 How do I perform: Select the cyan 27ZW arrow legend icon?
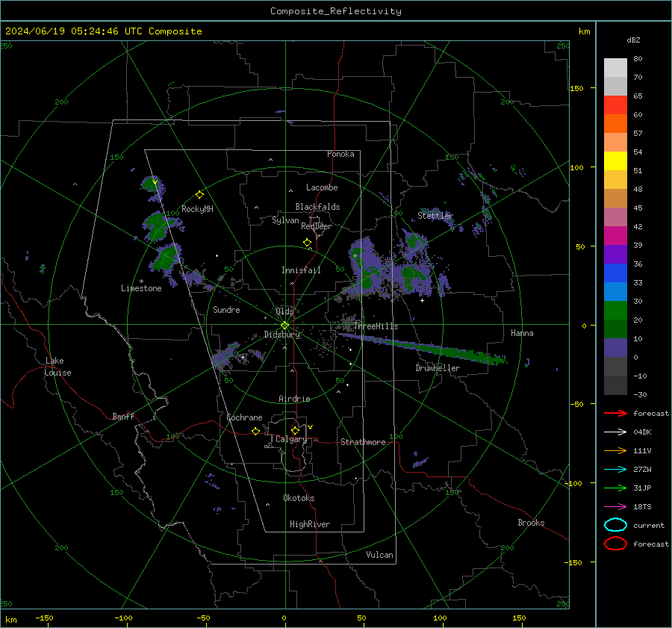(615, 469)
